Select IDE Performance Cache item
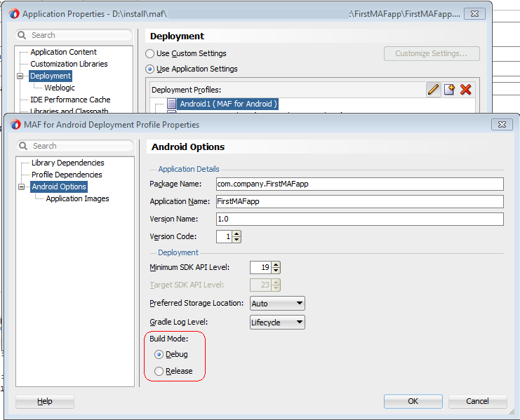 [x=70, y=100]
